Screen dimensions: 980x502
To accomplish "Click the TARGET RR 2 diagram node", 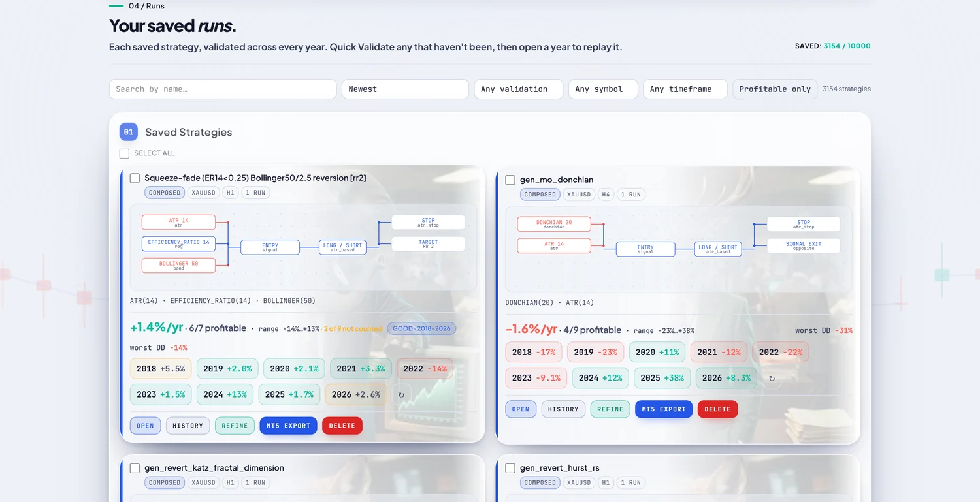I will [x=428, y=243].
